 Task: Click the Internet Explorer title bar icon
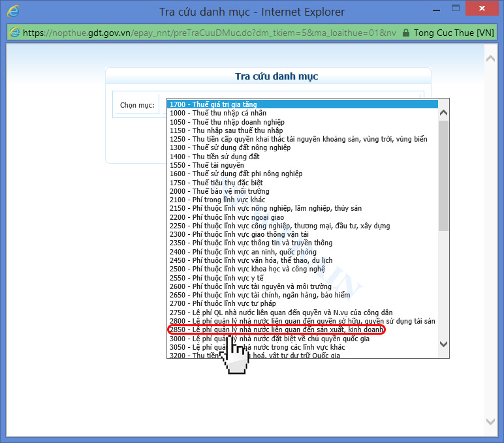coord(13,11)
